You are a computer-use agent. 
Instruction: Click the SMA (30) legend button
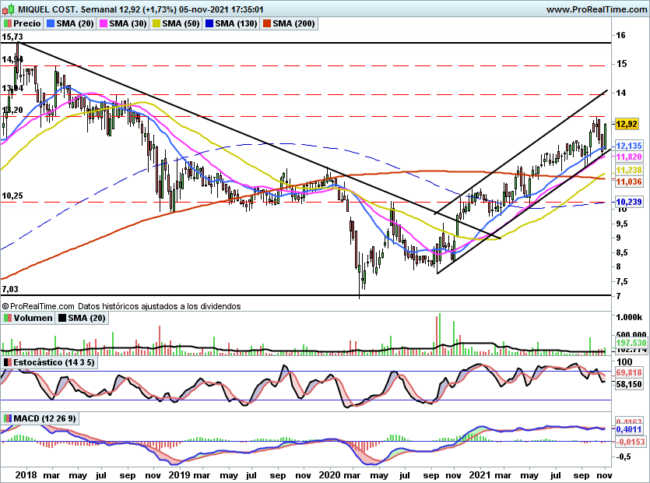pyautogui.click(x=124, y=24)
